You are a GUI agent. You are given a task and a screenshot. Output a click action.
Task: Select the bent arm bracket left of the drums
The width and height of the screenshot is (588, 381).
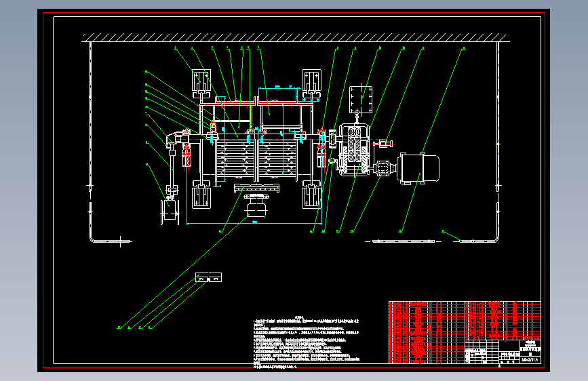(x=178, y=138)
